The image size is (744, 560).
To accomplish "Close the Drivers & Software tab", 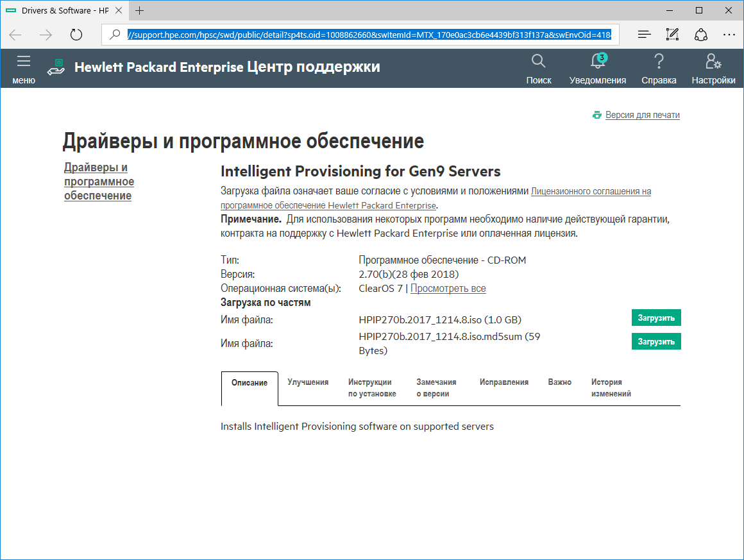I will 119,10.
